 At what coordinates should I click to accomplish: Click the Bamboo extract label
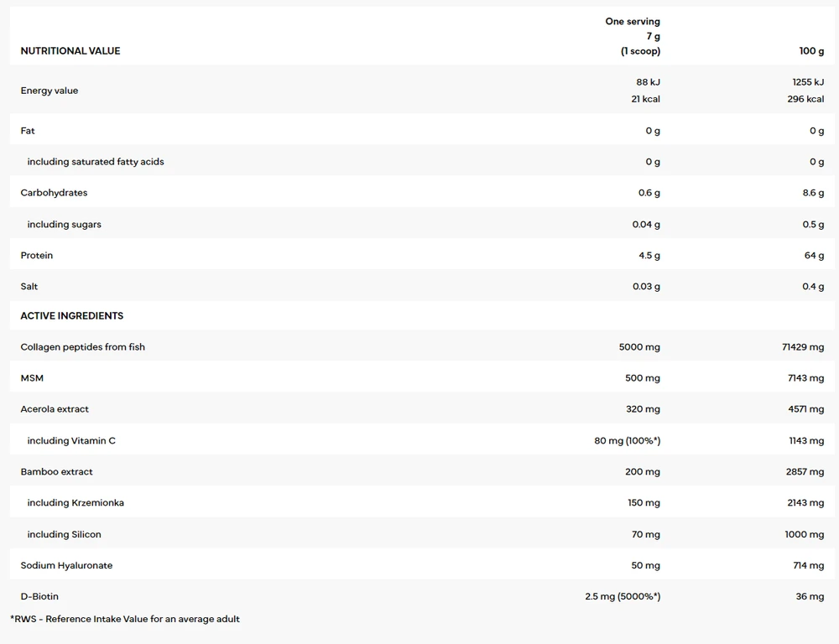coord(56,471)
